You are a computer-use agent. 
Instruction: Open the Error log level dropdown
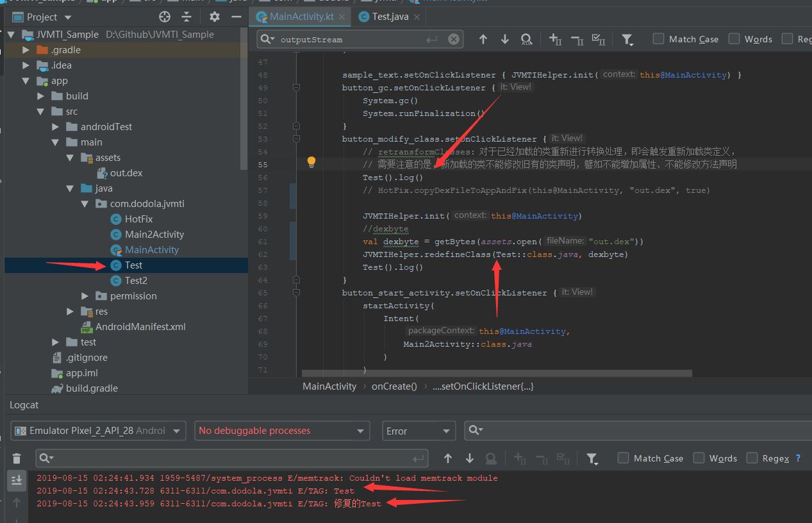419,431
